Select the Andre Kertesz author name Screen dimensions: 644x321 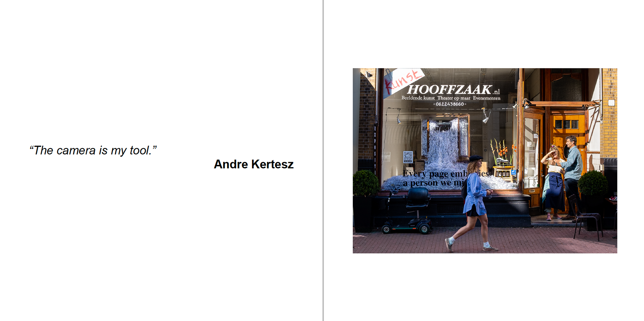[x=254, y=164]
